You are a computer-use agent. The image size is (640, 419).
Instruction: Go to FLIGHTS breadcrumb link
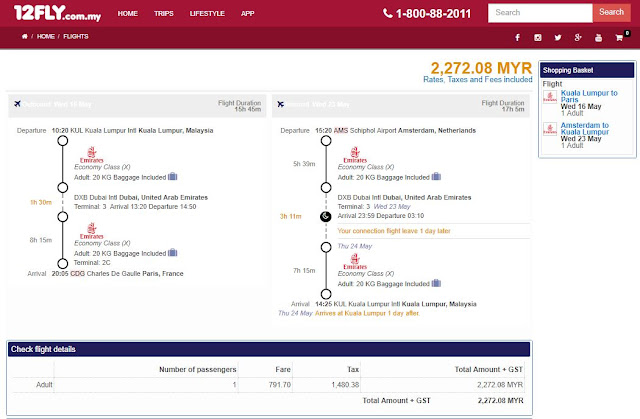76,36
